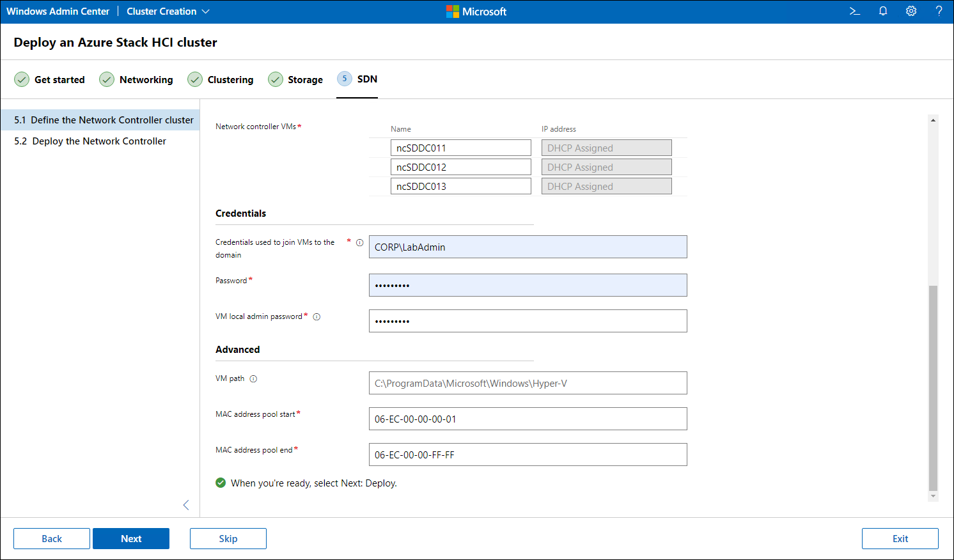The image size is (954, 560).
Task: Click the Next button
Action: [131, 538]
